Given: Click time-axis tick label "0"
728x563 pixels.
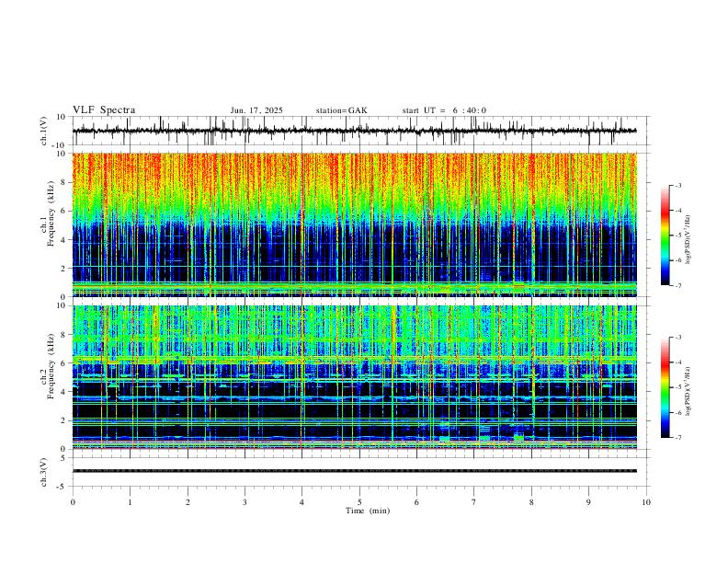Looking at the screenshot, I should (73, 502).
